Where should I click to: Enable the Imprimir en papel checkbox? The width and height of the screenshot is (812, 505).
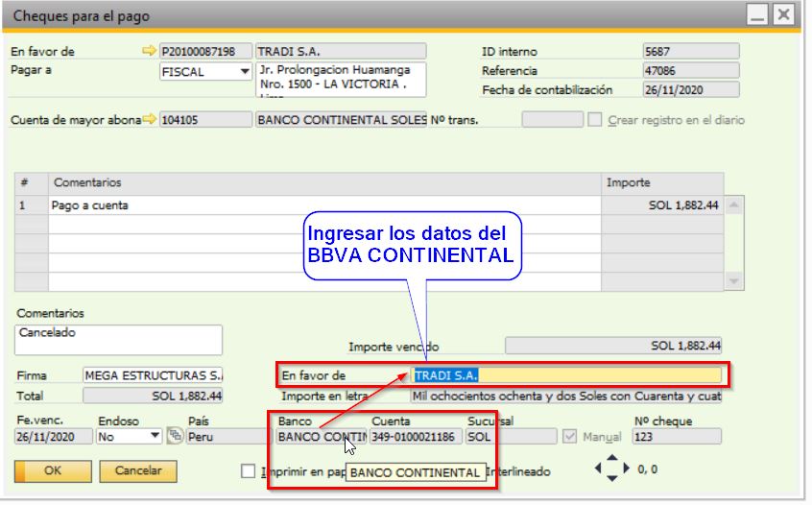coord(248,471)
